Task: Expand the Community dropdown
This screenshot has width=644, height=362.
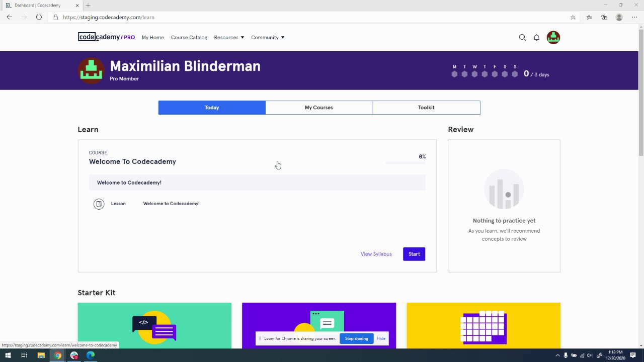Action: (x=268, y=38)
